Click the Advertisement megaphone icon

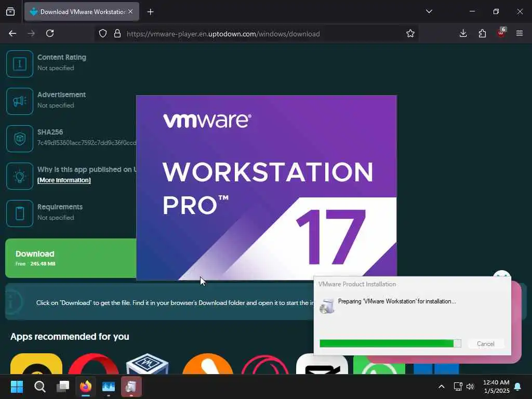[20, 101]
